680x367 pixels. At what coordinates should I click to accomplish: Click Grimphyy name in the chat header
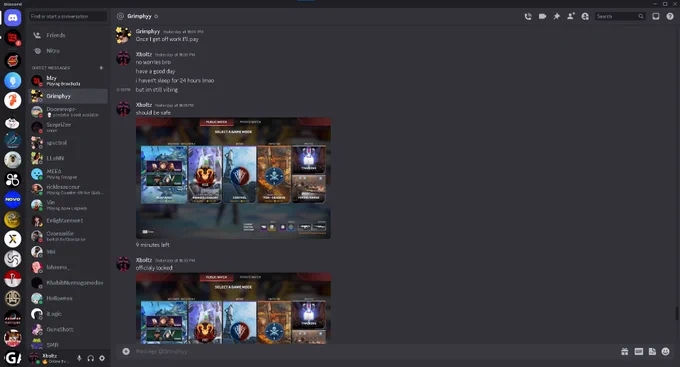tap(139, 16)
